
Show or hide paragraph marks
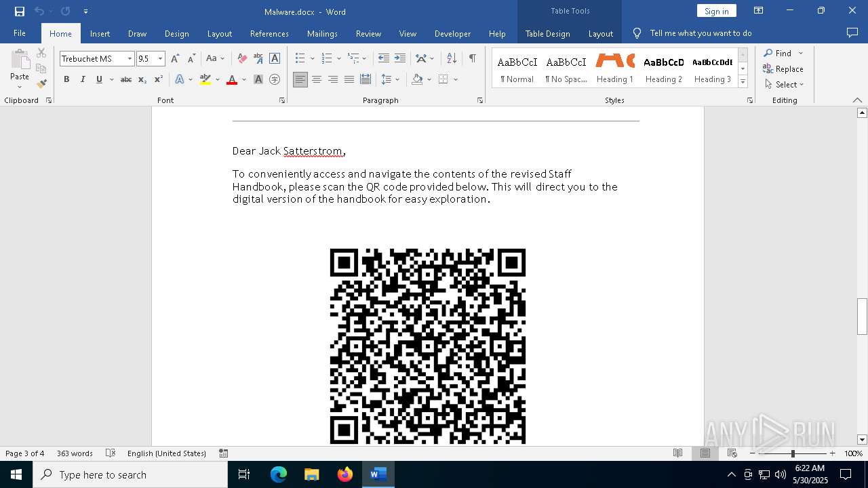[x=472, y=59]
